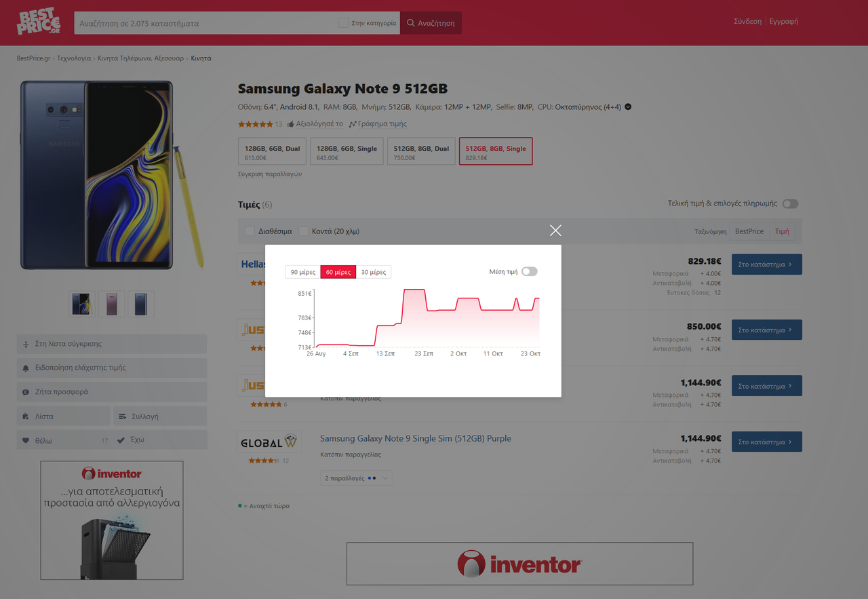
Task: Click the search magnifier Αναζήτηση button
Action: [431, 23]
